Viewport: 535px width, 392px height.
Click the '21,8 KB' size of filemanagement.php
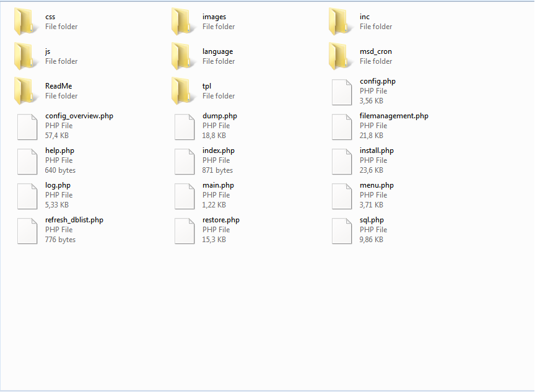point(372,136)
